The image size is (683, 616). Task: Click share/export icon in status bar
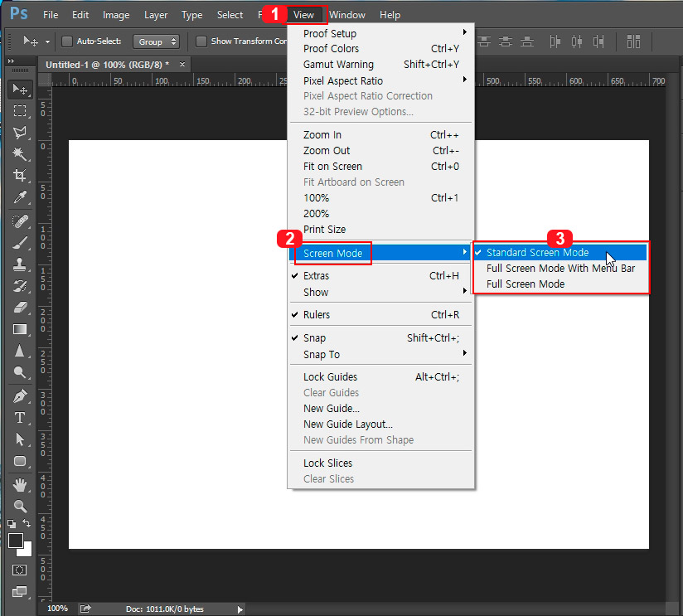coord(85,609)
